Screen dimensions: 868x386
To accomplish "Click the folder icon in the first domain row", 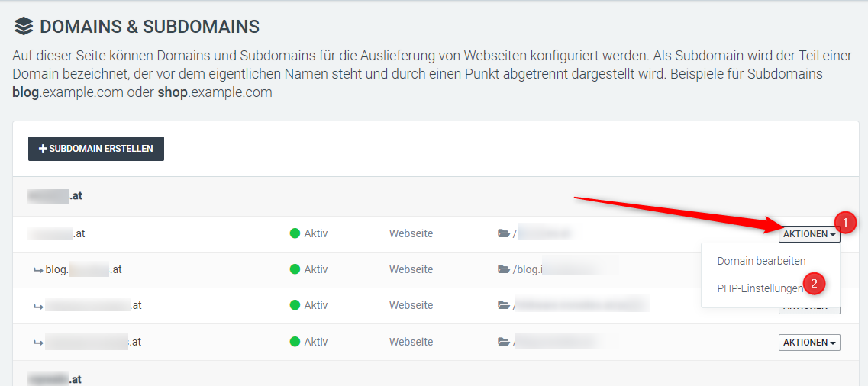I will click(503, 234).
